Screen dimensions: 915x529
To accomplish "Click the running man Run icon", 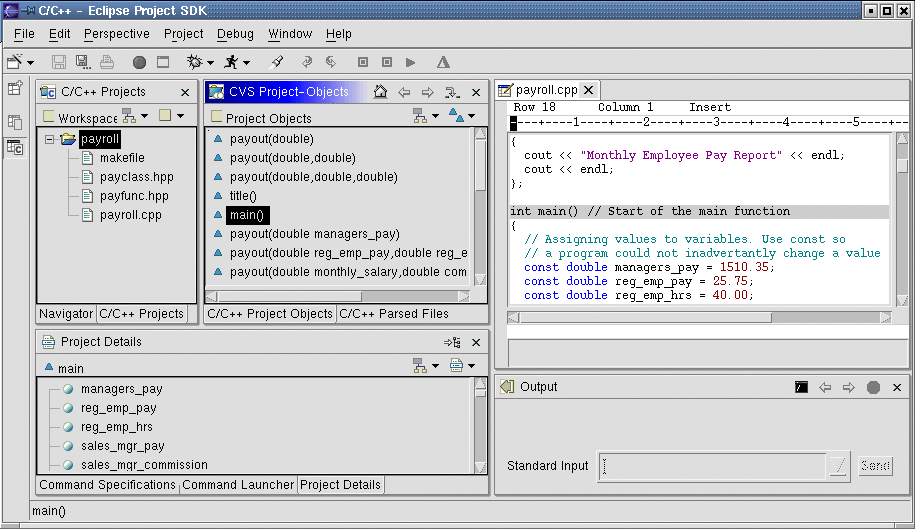I will coord(231,62).
